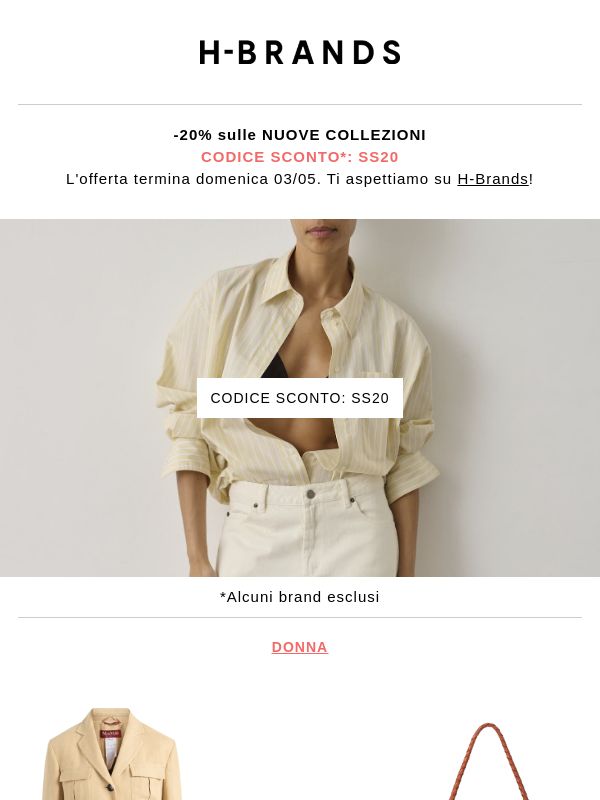Screen dimensions: 600x800
Task: Click the red label inside the blazer
Action: 111,733
